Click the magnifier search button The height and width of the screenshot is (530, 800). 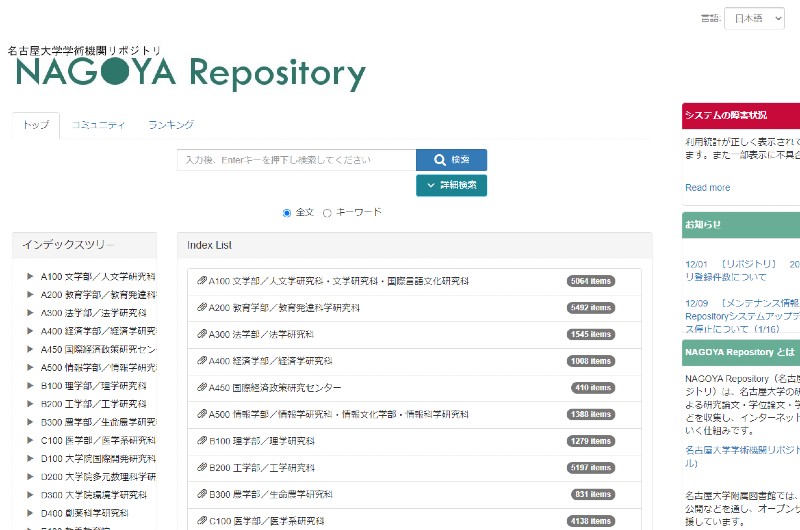click(451, 160)
